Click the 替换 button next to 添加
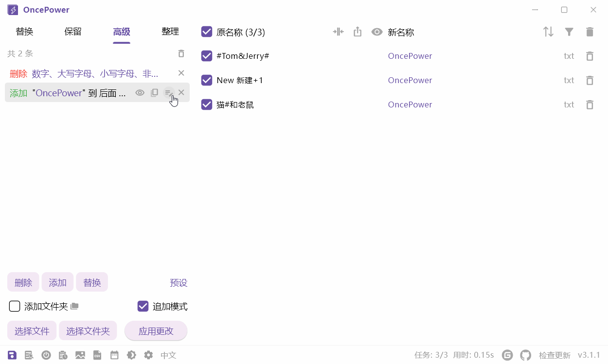 tap(92, 282)
